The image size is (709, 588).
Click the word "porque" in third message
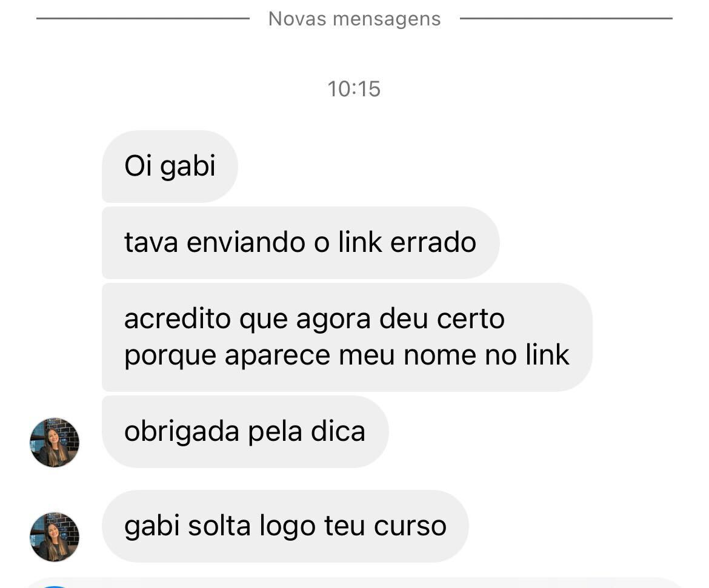(x=170, y=357)
